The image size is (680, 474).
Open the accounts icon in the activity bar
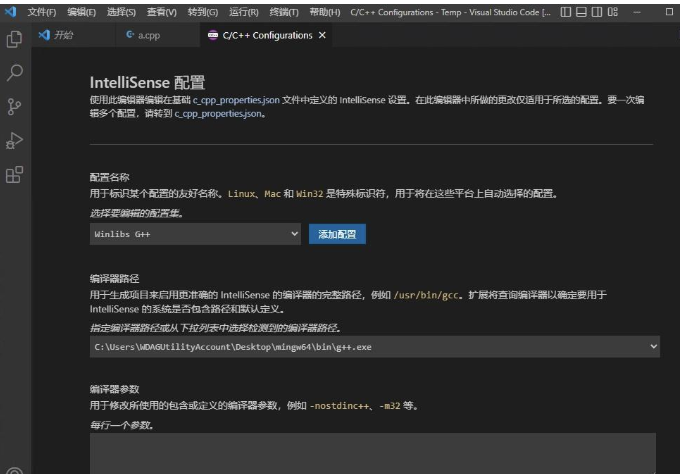click(14, 471)
